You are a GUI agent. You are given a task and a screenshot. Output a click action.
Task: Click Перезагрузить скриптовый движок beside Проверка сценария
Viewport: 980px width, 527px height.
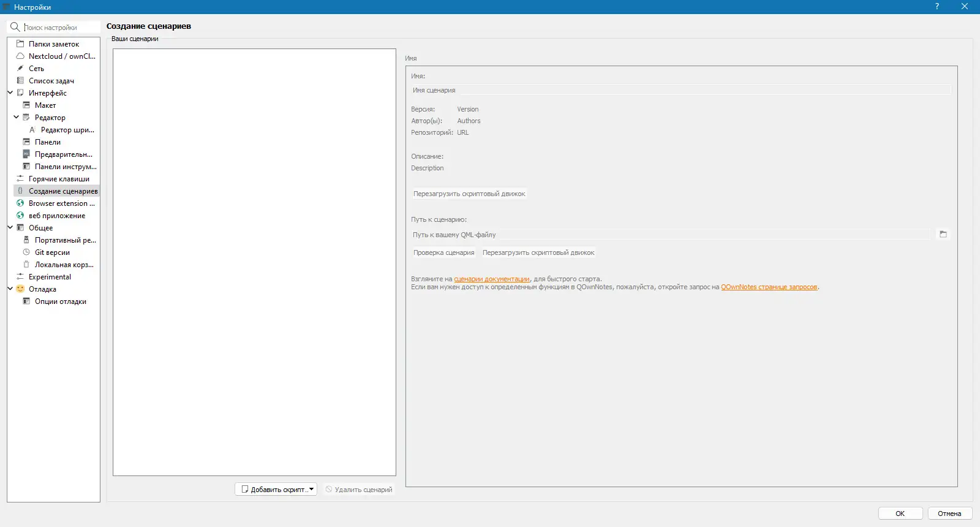tap(538, 252)
